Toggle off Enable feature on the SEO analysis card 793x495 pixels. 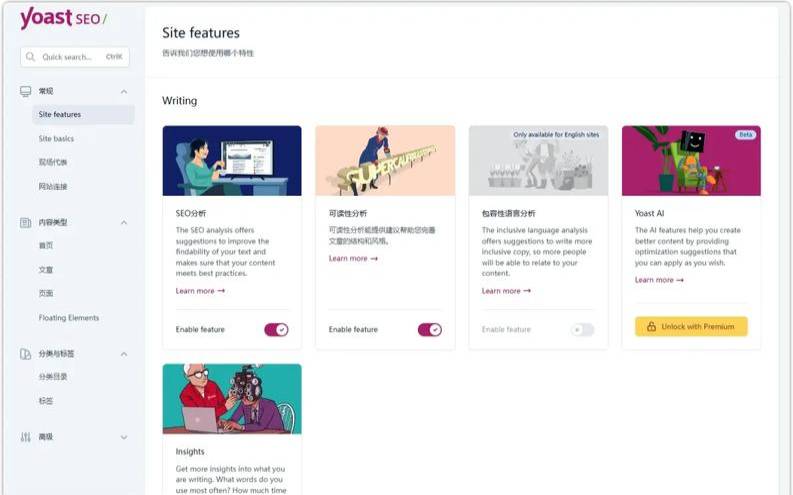[x=276, y=330]
